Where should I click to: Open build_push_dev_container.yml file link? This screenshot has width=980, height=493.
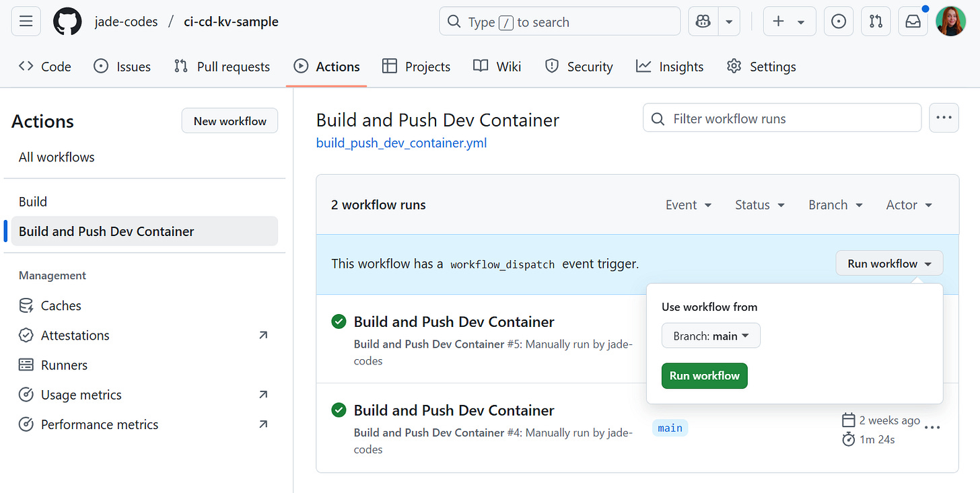click(401, 143)
